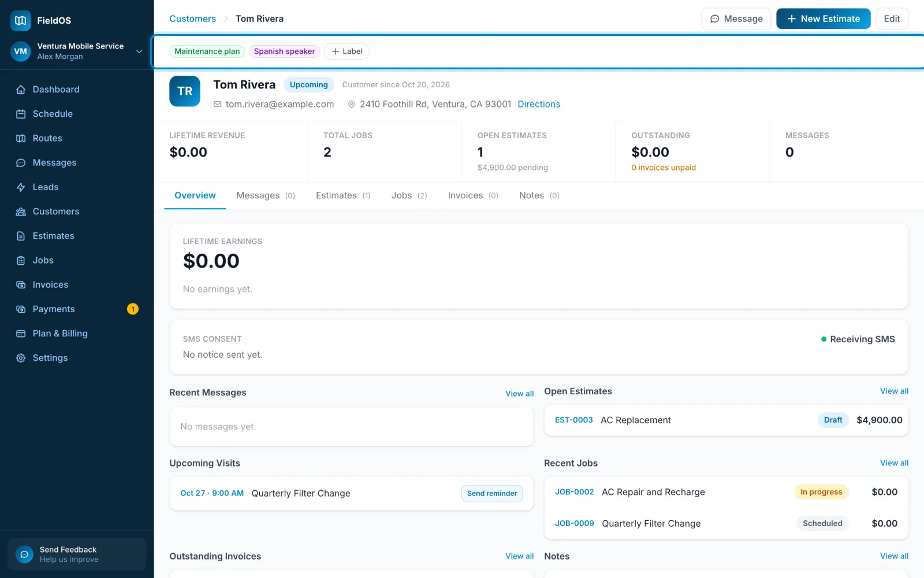View all Recent Messages
This screenshot has height=578, width=924.
tap(519, 394)
